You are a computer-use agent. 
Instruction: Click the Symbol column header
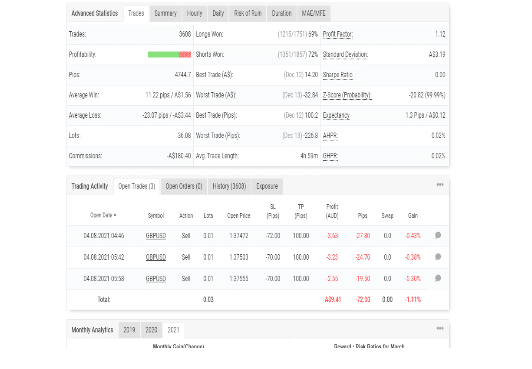click(x=156, y=216)
